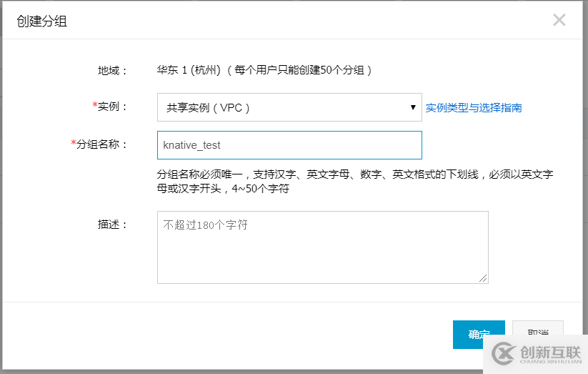Image resolution: width=588 pixels, height=374 pixels.
Task: Select the 华东 1 (杭州) region text
Action: tap(189, 70)
